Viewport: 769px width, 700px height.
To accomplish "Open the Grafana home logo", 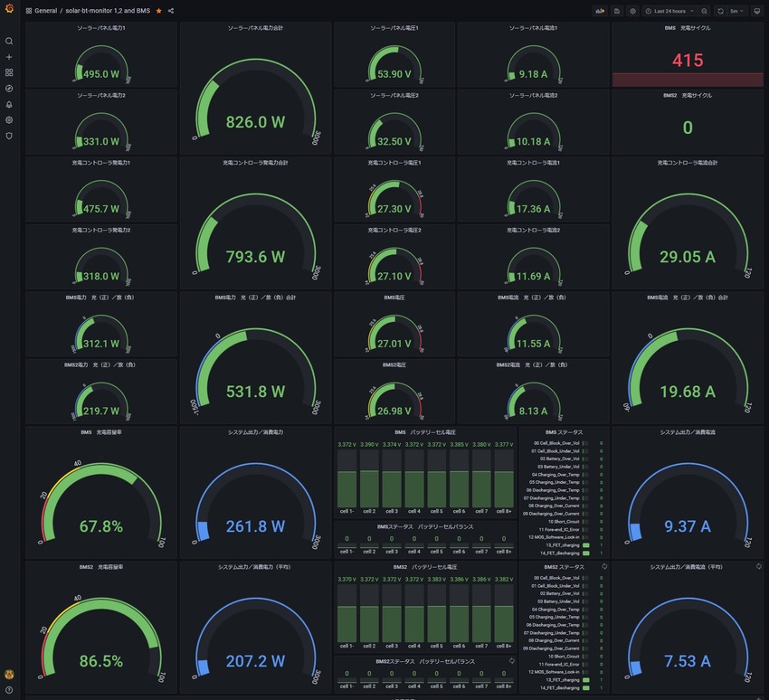I will [x=9, y=8].
